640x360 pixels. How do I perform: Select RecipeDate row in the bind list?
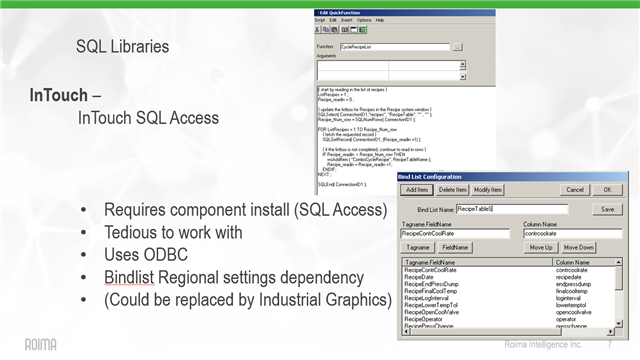509,277
